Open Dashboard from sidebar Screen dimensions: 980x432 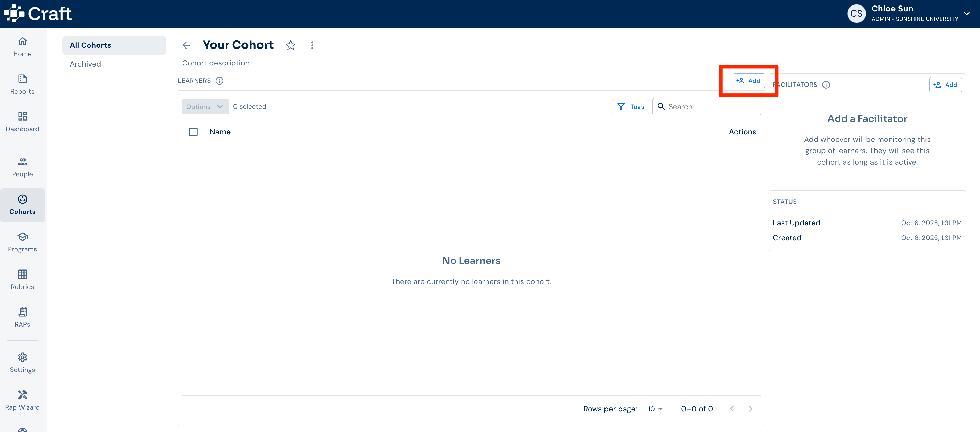click(22, 122)
